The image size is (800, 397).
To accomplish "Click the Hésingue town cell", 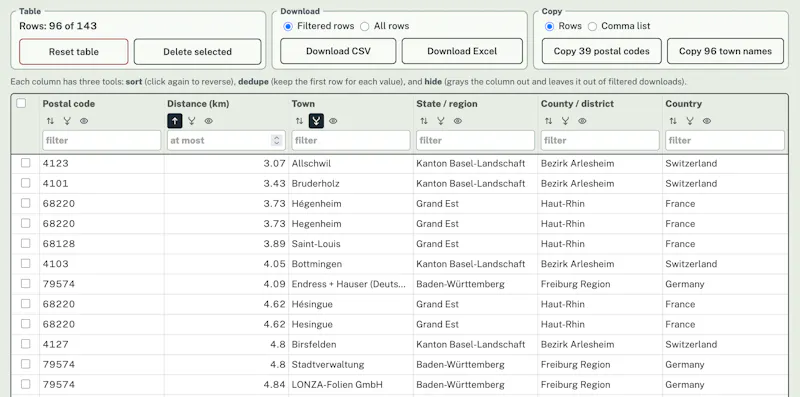I will click(351, 304).
